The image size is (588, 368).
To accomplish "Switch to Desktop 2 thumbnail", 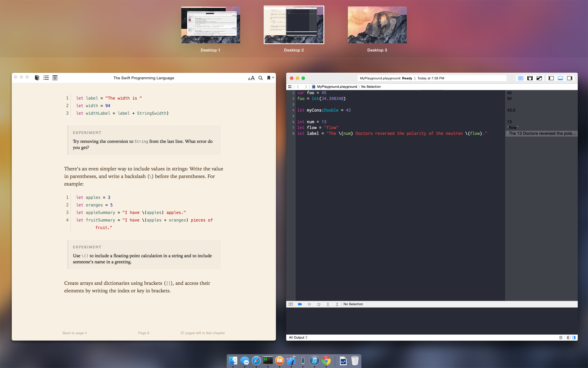I will pyautogui.click(x=294, y=25).
